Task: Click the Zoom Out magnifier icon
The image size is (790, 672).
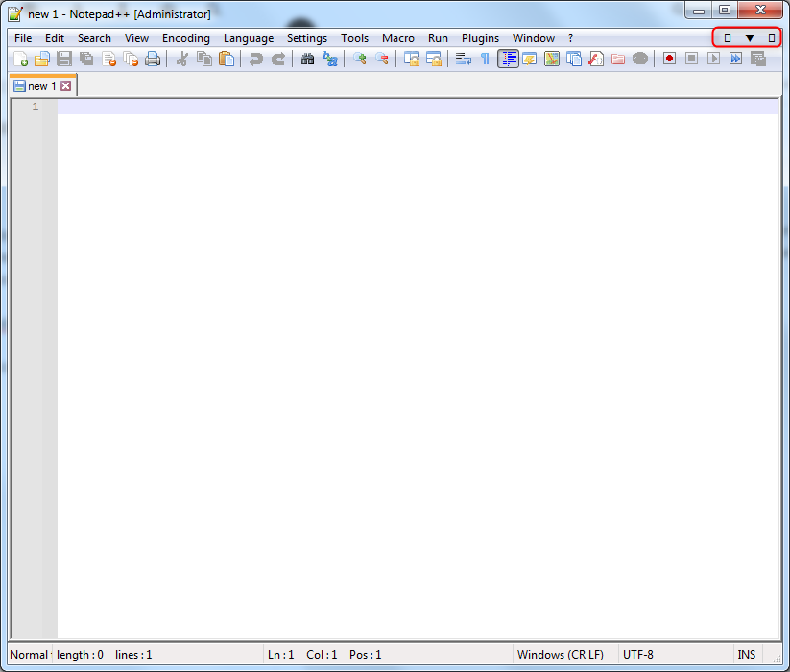Action: [382, 59]
